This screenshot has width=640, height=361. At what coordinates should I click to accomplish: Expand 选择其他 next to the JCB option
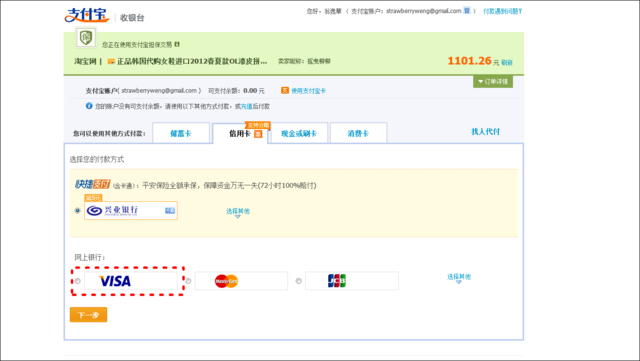pyautogui.click(x=459, y=278)
